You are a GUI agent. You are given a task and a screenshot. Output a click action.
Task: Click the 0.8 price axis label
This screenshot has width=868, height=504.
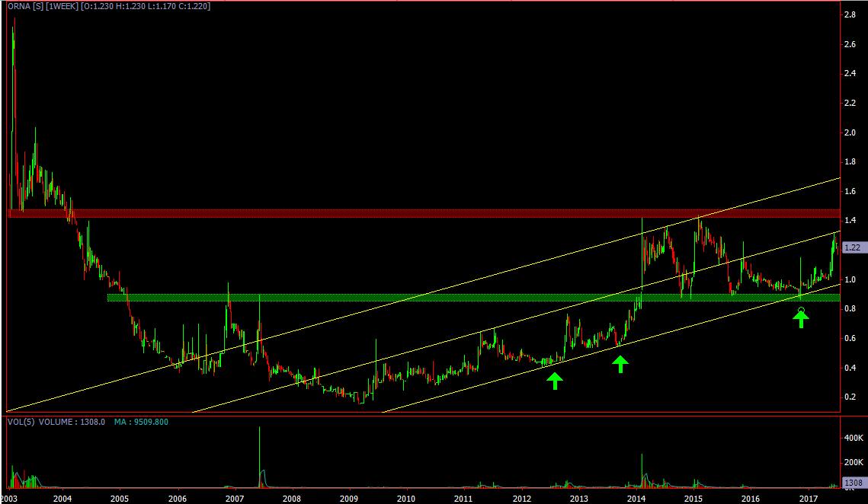(x=850, y=308)
